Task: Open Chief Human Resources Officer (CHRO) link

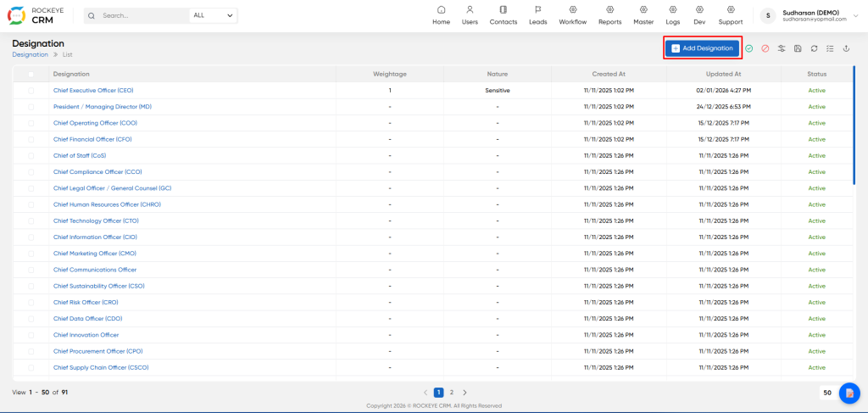Action: pos(107,204)
